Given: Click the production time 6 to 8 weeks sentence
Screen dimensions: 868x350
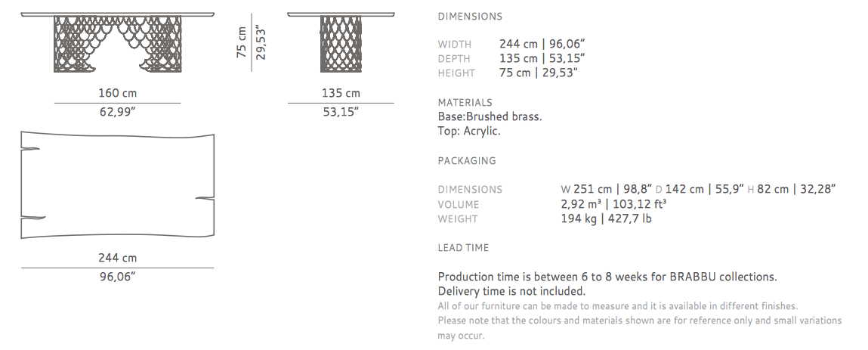Looking at the screenshot, I should (607, 277).
